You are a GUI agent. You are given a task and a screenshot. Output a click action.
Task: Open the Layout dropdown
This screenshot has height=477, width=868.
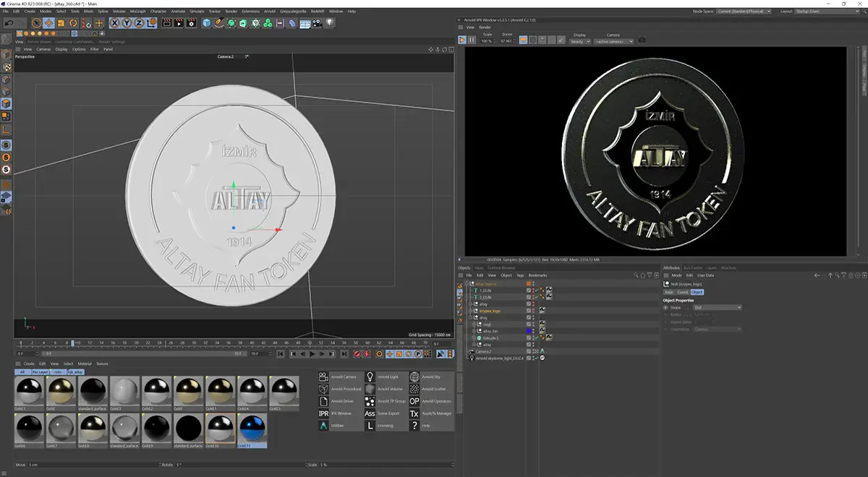click(828, 12)
